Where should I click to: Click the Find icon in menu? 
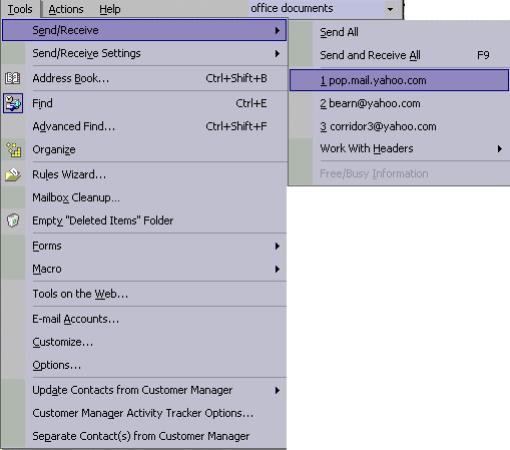pyautogui.click(x=13, y=103)
